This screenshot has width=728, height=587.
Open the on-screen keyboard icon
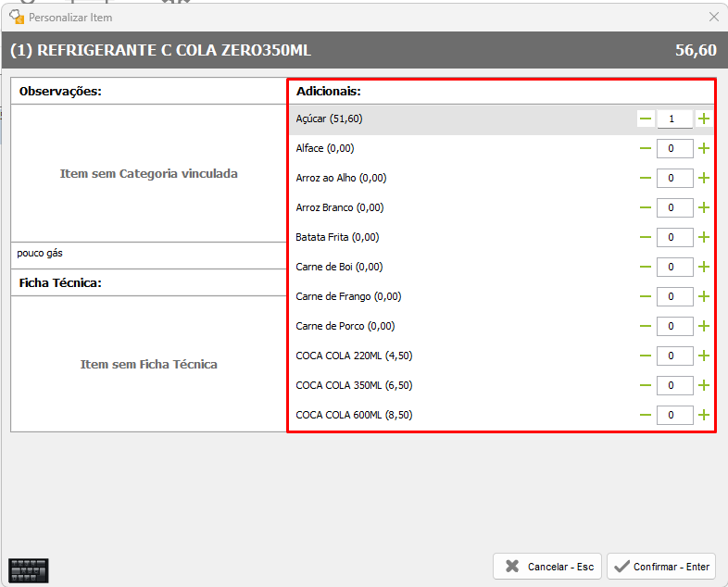point(28,569)
